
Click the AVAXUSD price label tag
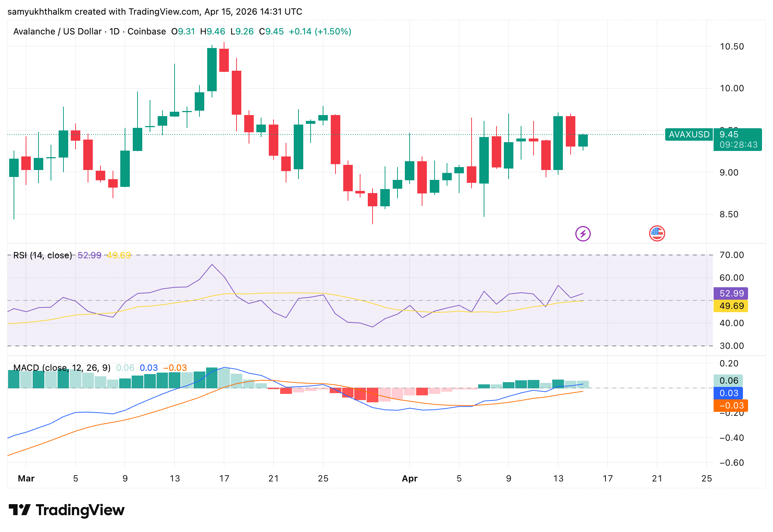pos(689,134)
